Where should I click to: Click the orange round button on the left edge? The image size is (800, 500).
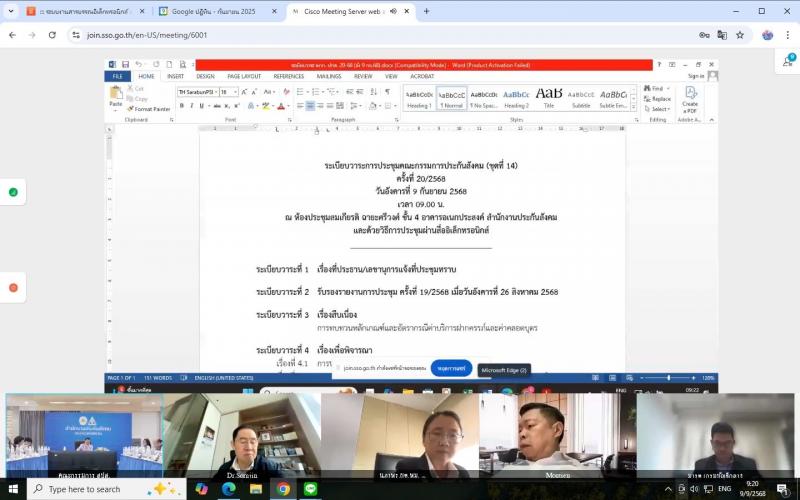pyautogui.click(x=13, y=288)
